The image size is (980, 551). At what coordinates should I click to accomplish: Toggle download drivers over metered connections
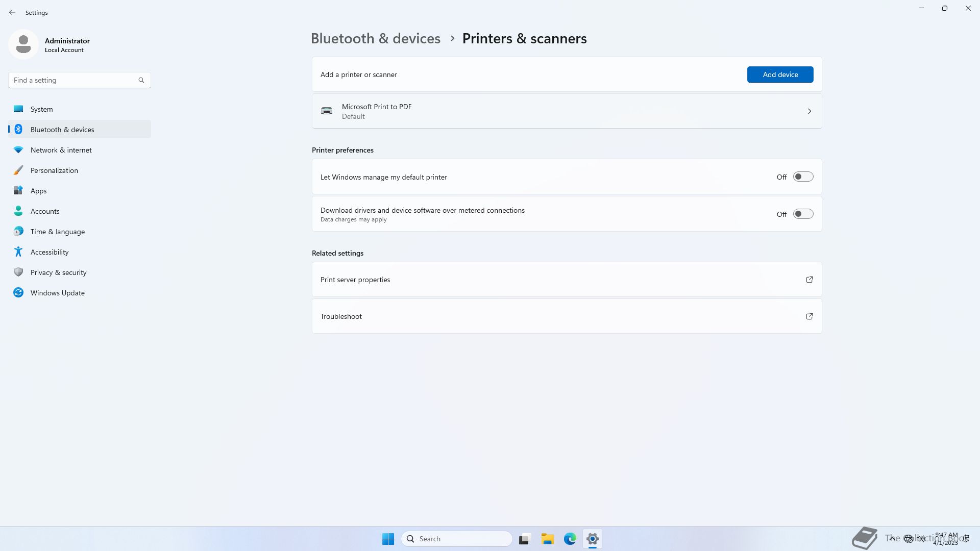(803, 214)
